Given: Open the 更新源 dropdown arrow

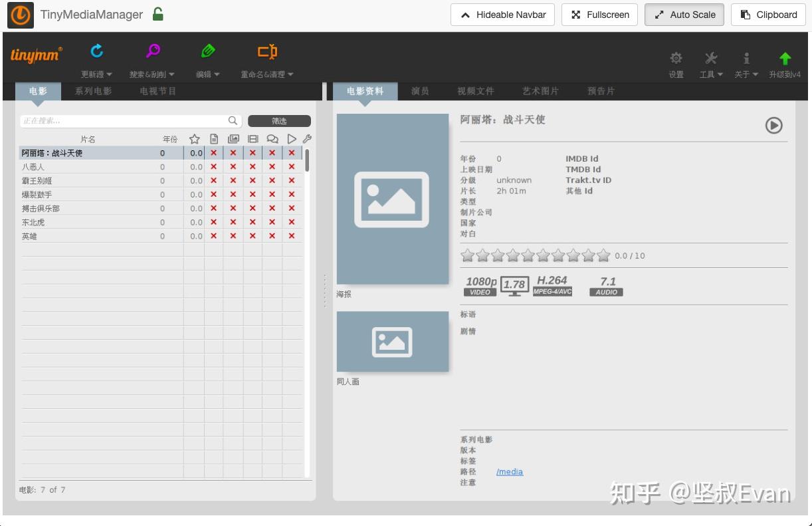Looking at the screenshot, I should click(x=109, y=74).
